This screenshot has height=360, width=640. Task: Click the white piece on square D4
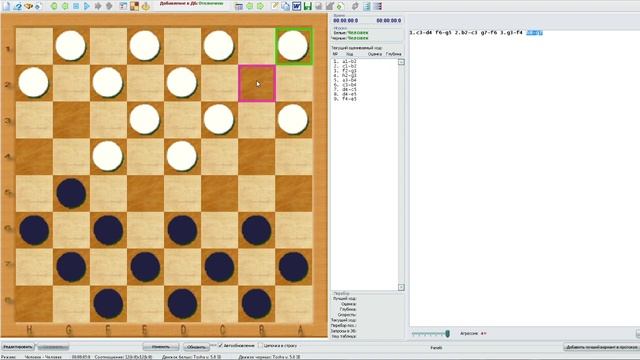[x=182, y=156]
